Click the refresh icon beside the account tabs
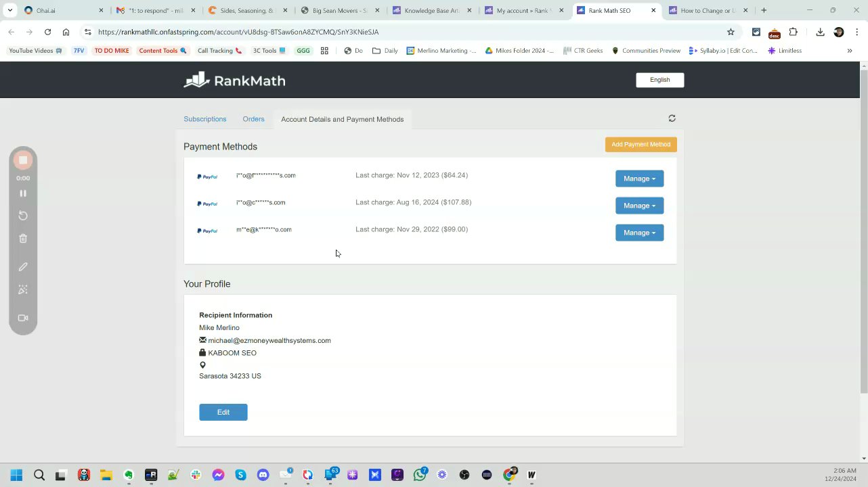868x487 pixels. coord(672,118)
